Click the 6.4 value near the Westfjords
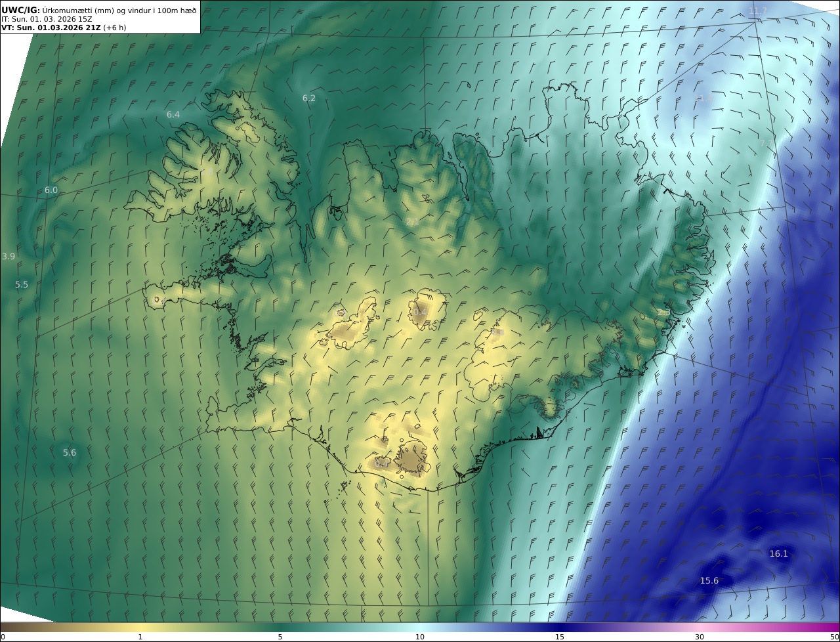 (173, 114)
